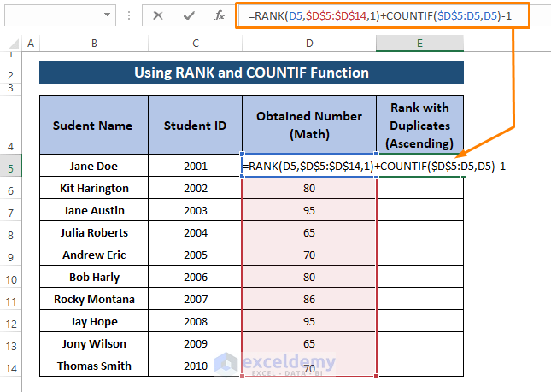Click in the formula bar text
Viewport: 551px width, 392px height.
click(x=382, y=16)
